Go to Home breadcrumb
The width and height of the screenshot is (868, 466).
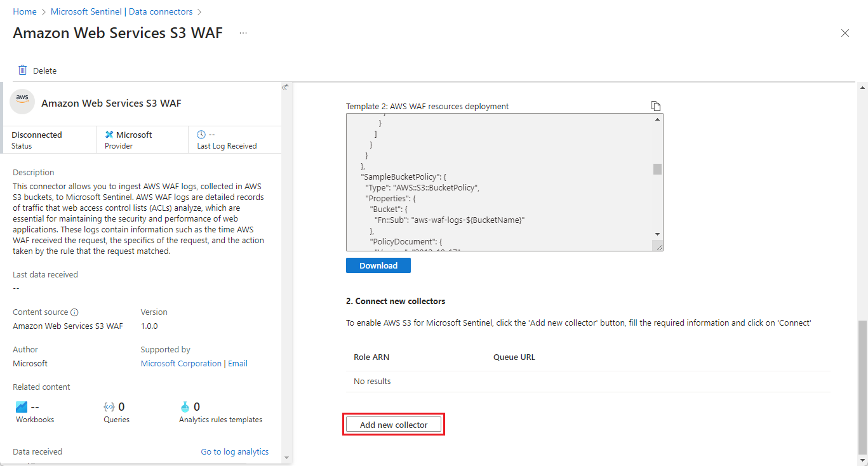pyautogui.click(x=25, y=11)
